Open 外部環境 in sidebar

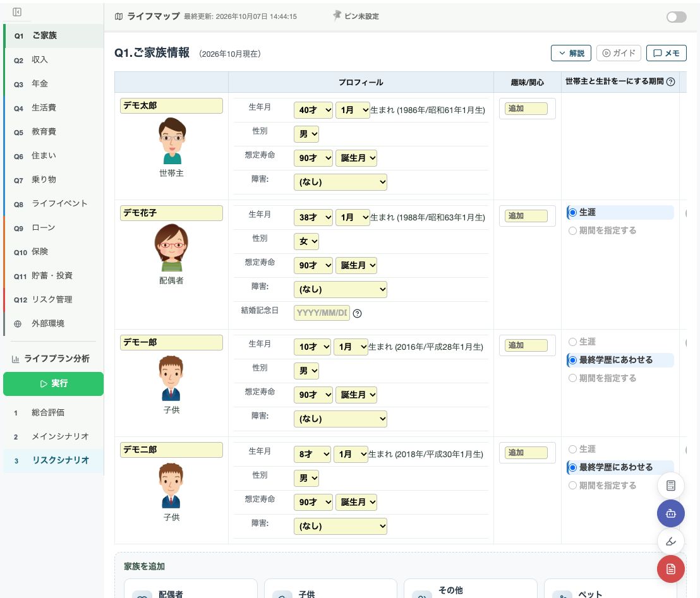pyautogui.click(x=54, y=323)
